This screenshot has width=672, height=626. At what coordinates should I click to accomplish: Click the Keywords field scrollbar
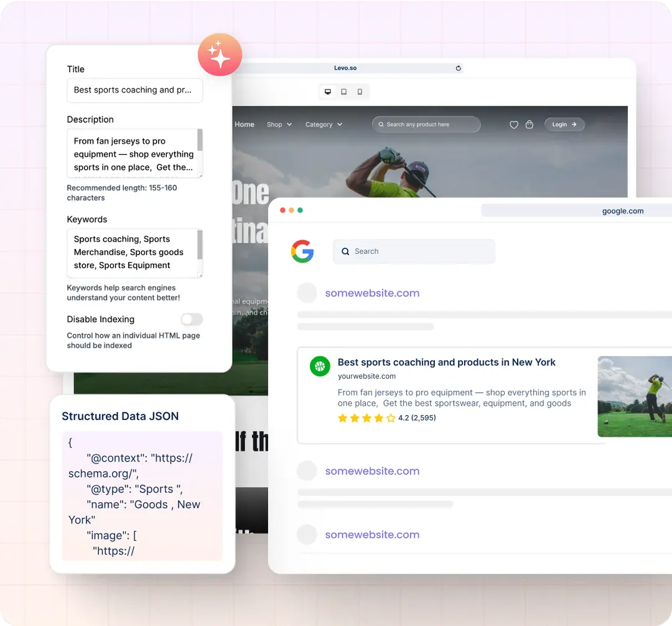coord(200,245)
